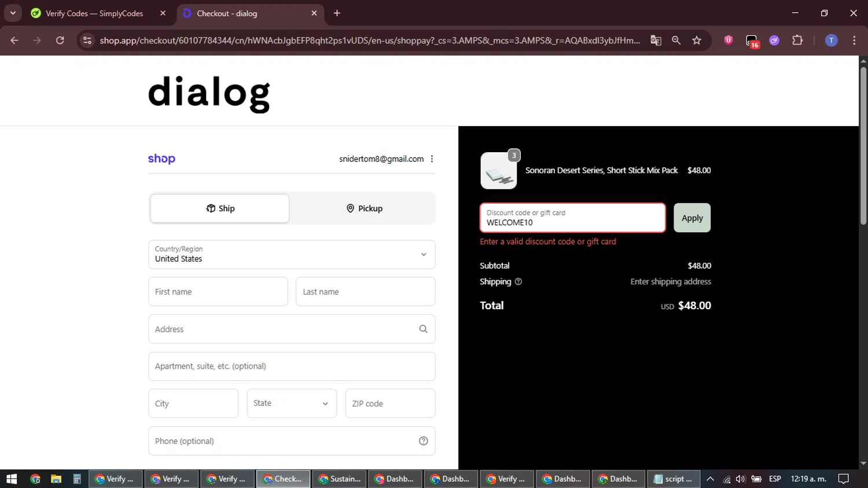Open the Chrome profile avatar T

831,41
